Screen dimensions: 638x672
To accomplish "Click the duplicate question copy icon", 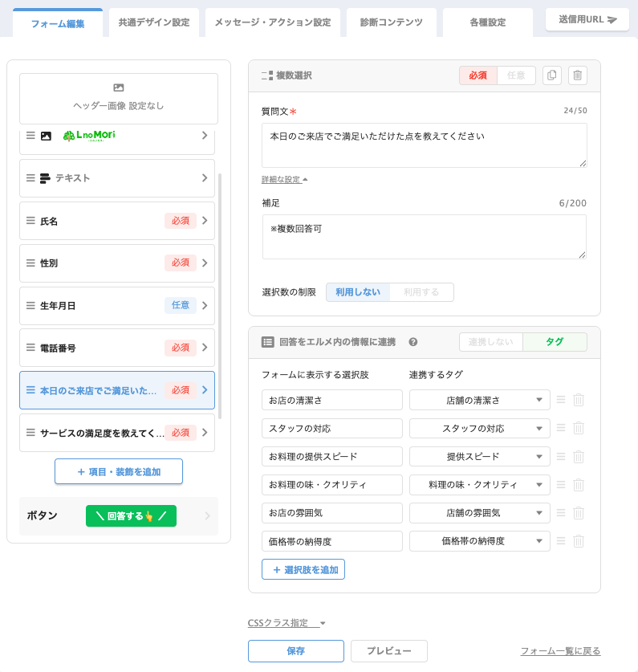I will (x=551, y=75).
